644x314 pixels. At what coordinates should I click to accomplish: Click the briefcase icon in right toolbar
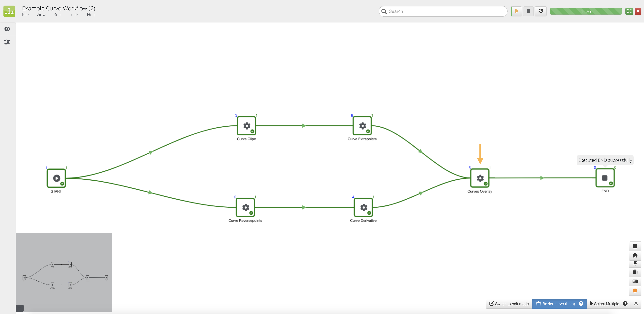point(635,272)
